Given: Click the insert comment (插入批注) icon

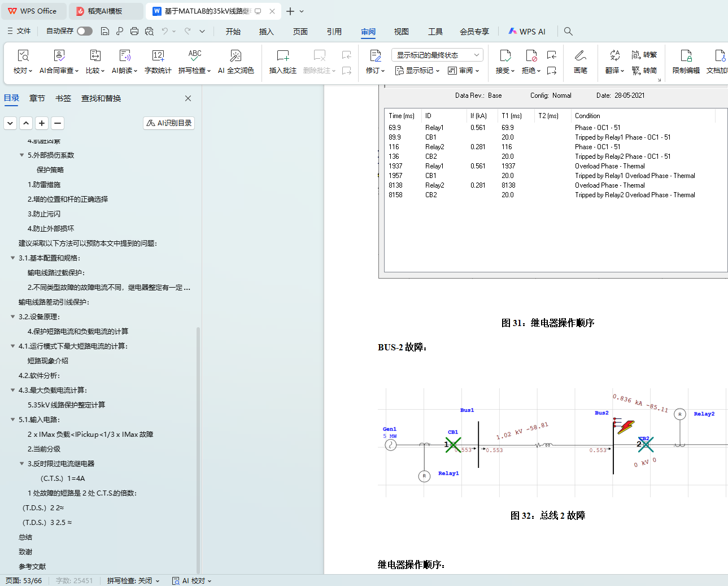Looking at the screenshot, I should [x=282, y=56].
